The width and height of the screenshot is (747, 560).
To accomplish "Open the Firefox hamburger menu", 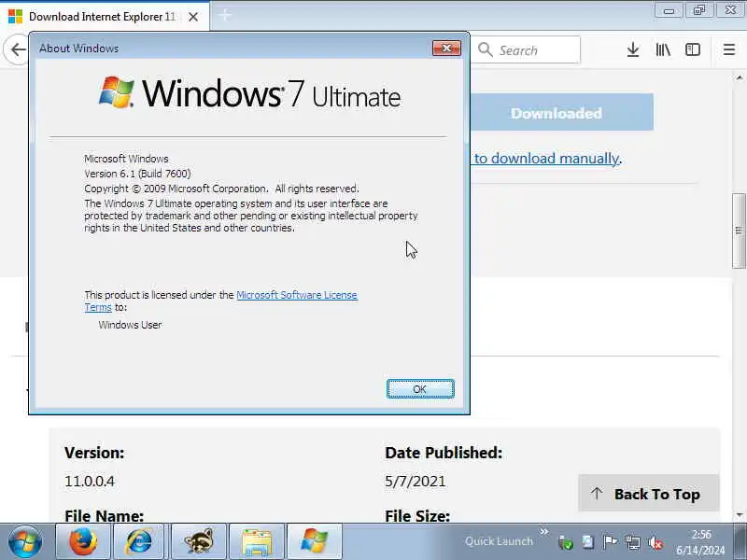I will tap(729, 49).
